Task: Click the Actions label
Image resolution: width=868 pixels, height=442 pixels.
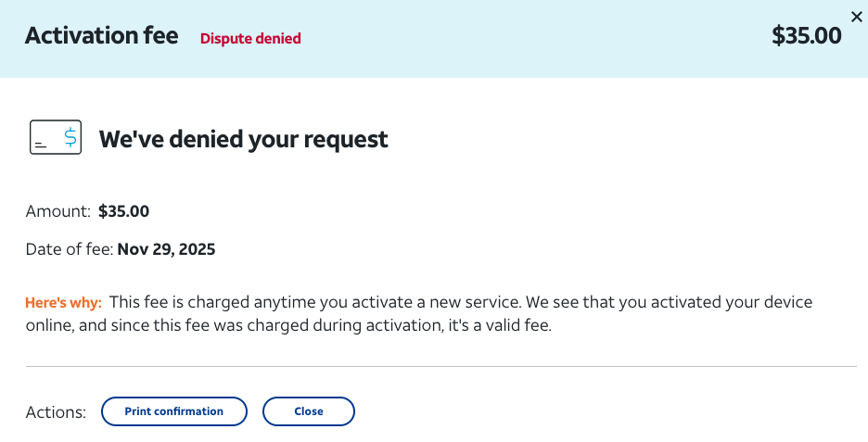Action: [x=56, y=411]
